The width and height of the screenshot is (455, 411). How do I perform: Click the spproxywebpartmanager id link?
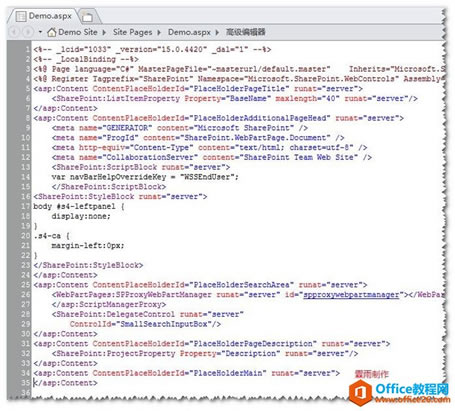(x=351, y=295)
